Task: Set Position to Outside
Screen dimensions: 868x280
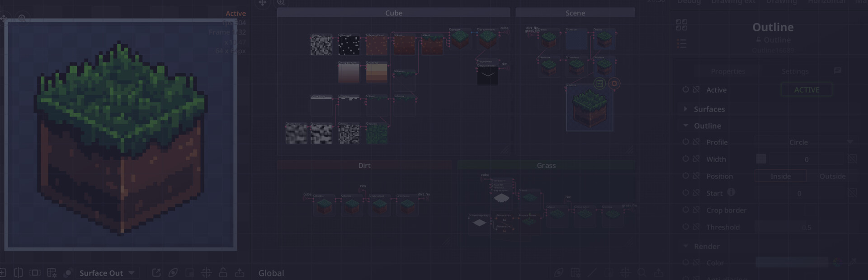Action: tap(832, 176)
